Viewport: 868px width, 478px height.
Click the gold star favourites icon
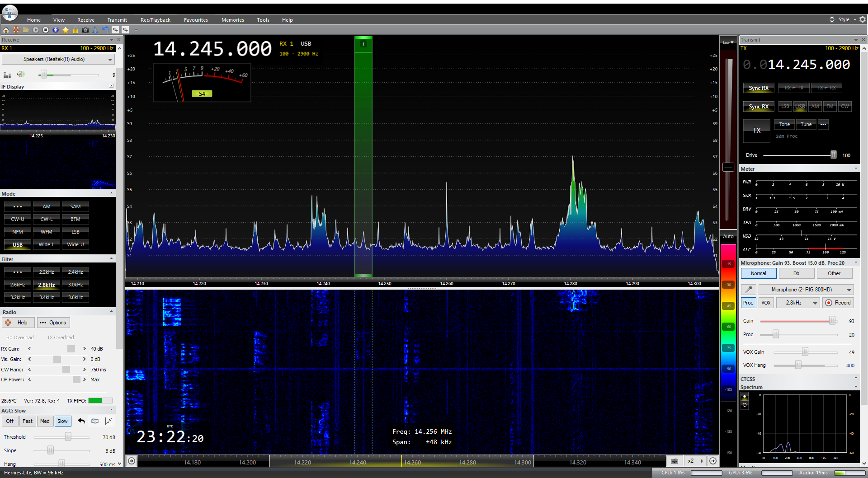click(x=66, y=30)
